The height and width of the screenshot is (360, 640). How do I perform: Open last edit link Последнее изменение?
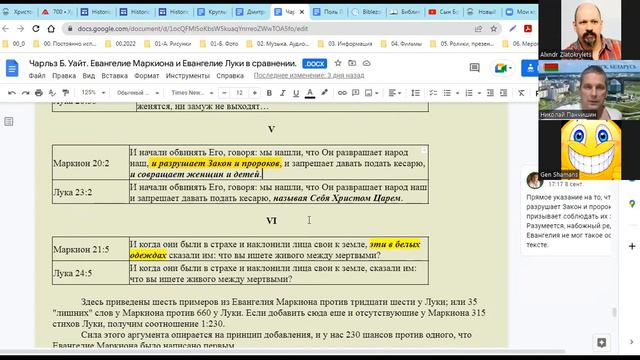(x=309, y=76)
